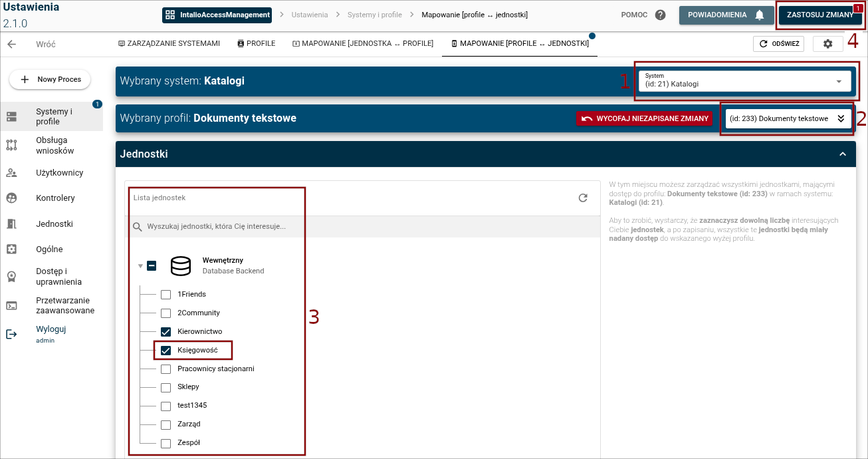Select Mapowanie [Profile ↔ Jednostki] tab

[x=520, y=43]
